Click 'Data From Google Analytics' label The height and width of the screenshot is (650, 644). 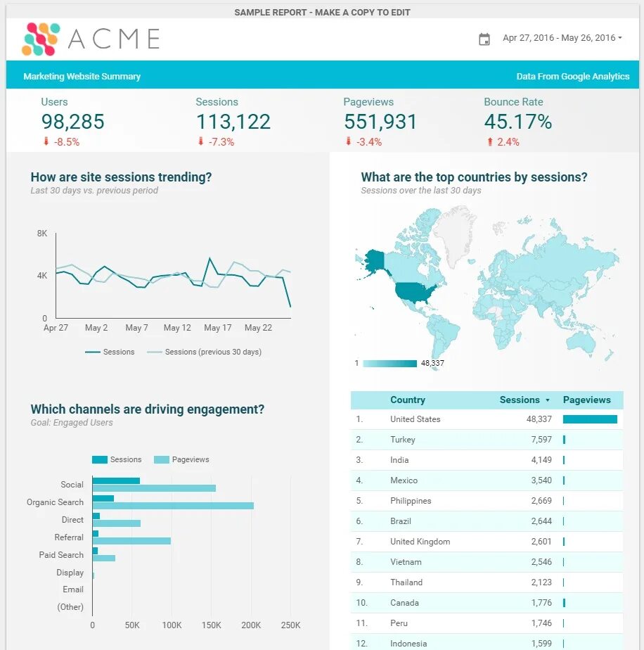tap(573, 76)
